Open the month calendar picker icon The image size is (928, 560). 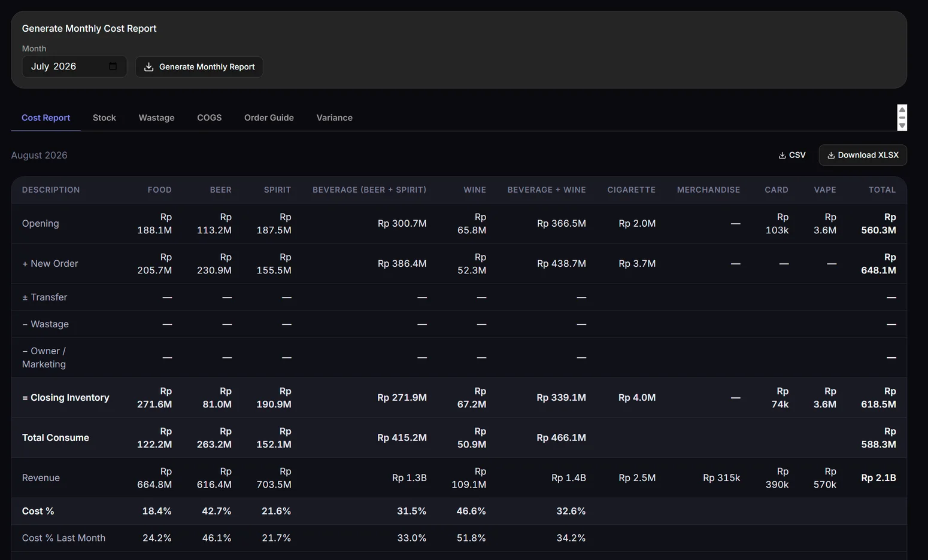point(113,66)
